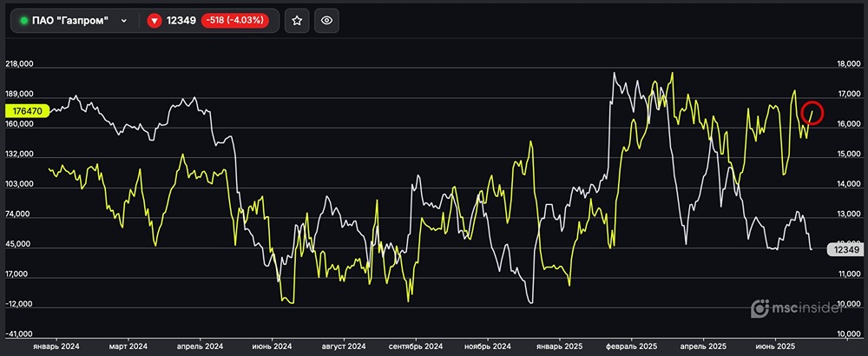868x356 pixels.
Task: Click the red circle marker on chart
Action: click(812, 113)
